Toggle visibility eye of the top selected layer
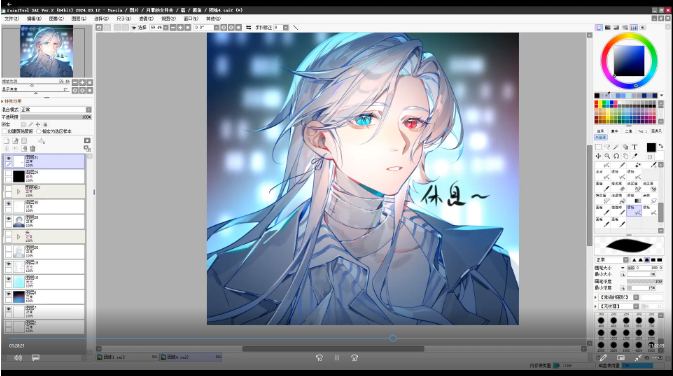Viewport: 673px width, 376px height. [x=9, y=158]
